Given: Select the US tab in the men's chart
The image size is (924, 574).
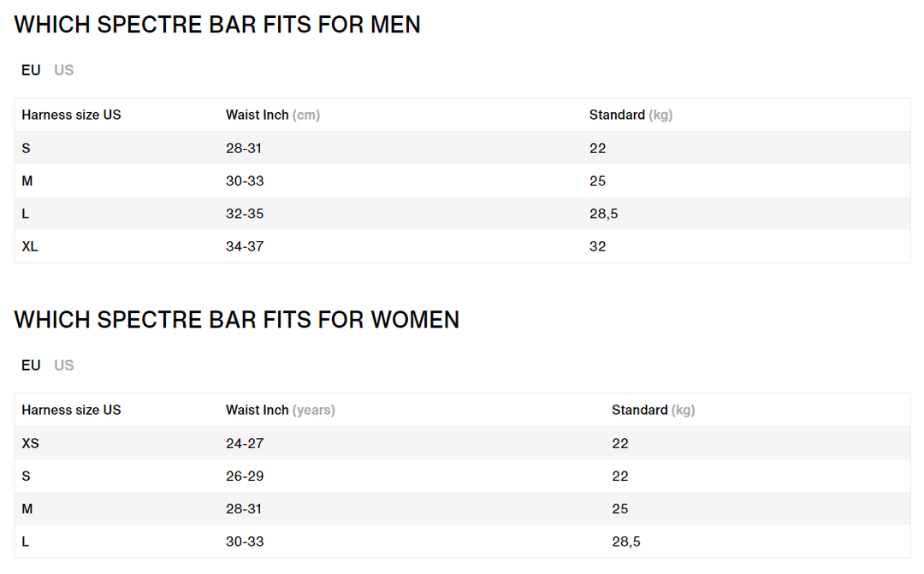Looking at the screenshot, I should click(x=64, y=70).
